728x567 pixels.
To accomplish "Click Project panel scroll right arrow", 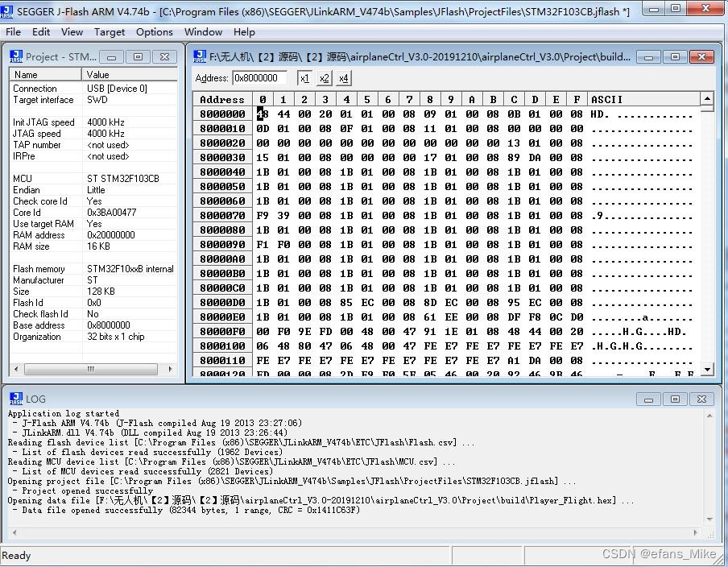I will 170,369.
